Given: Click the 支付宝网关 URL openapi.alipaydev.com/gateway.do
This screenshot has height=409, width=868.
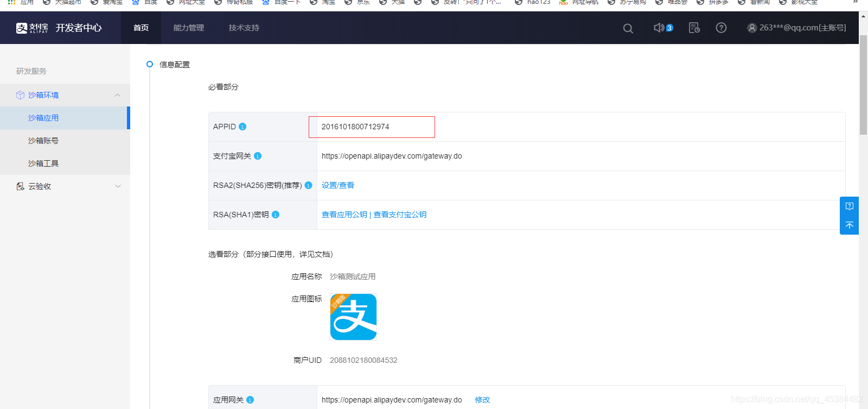Looking at the screenshot, I should pyautogui.click(x=392, y=156).
